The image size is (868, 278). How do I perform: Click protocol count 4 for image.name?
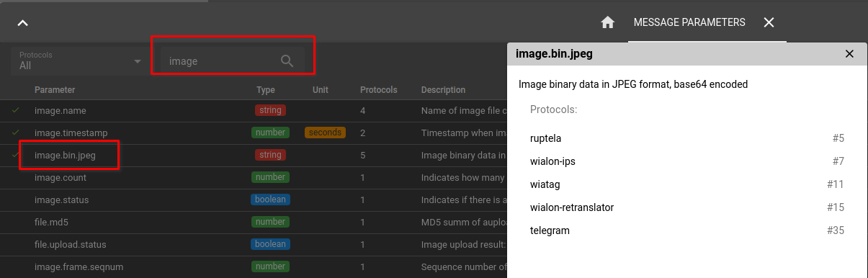pyautogui.click(x=363, y=111)
